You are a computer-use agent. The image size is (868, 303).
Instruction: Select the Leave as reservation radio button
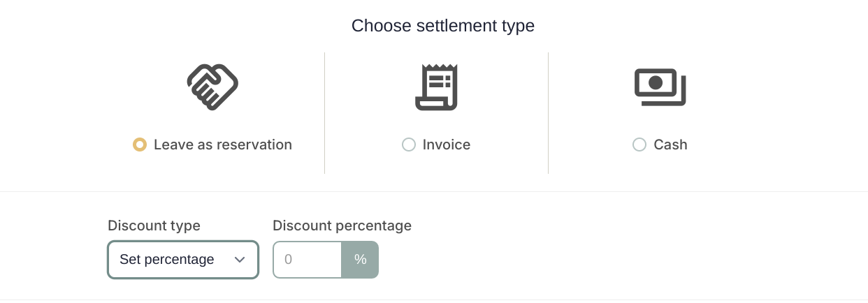pos(140,145)
